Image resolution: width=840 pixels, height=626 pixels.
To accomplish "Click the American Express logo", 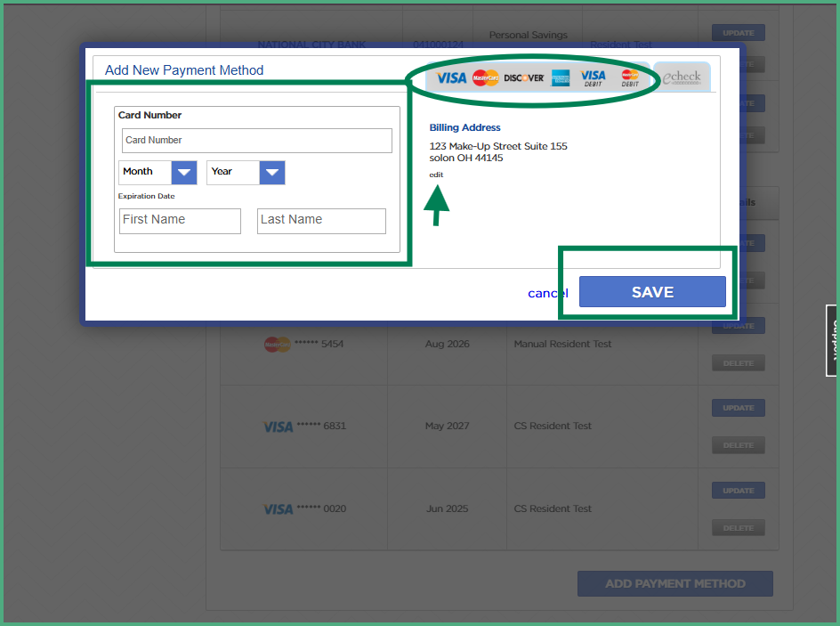I will (561, 78).
